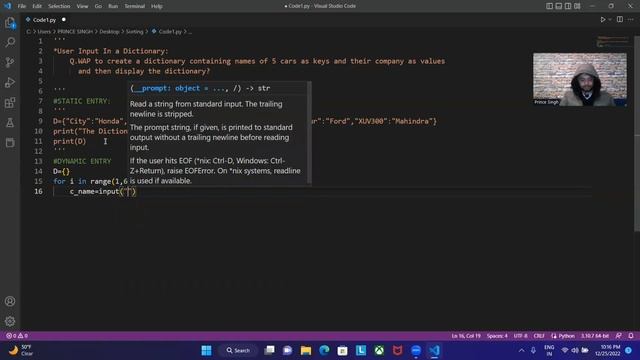Open the View menu
The width and height of the screenshot is (640, 360).
tap(82, 6)
